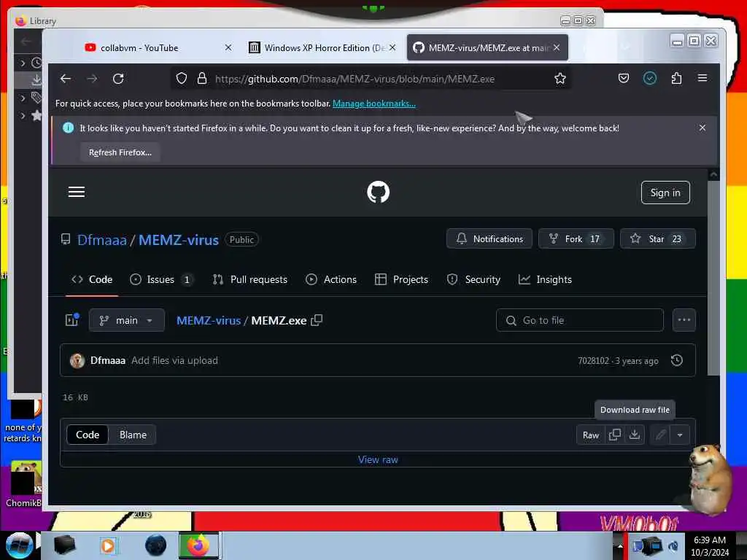The width and height of the screenshot is (747, 560).
Task: Open the Issues tab
Action: [x=162, y=279]
